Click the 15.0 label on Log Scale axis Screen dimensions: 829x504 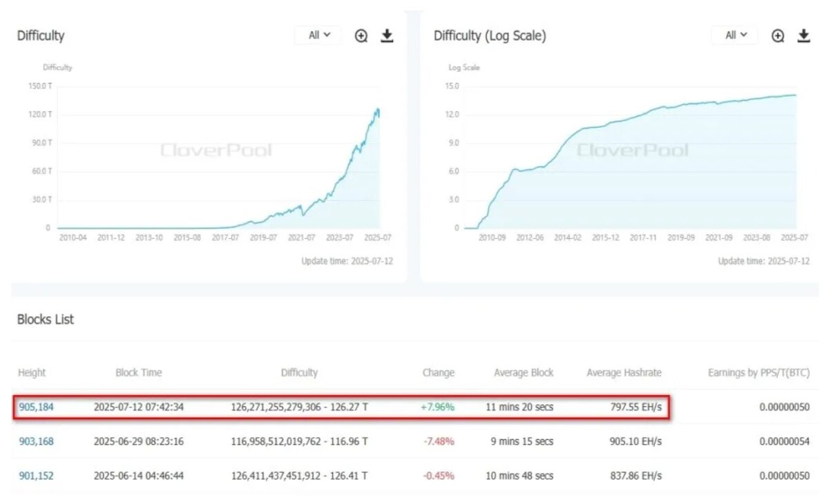[452, 86]
